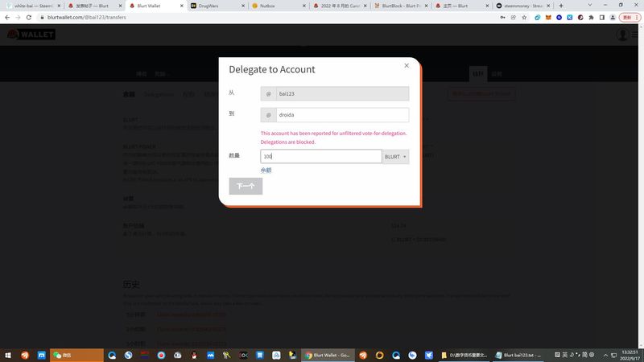This screenshot has width=644, height=362.
Task: Open WeChat 微信 from the taskbar
Action: (x=76, y=355)
